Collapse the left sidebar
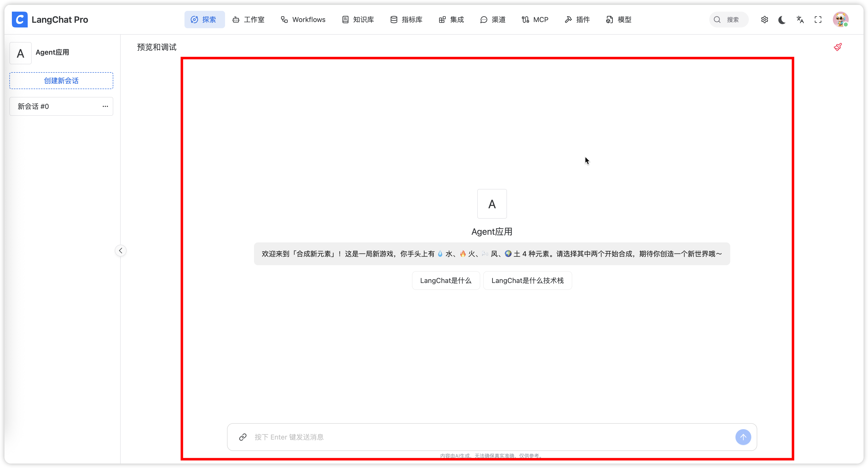This screenshot has height=468, width=868. 120,250
